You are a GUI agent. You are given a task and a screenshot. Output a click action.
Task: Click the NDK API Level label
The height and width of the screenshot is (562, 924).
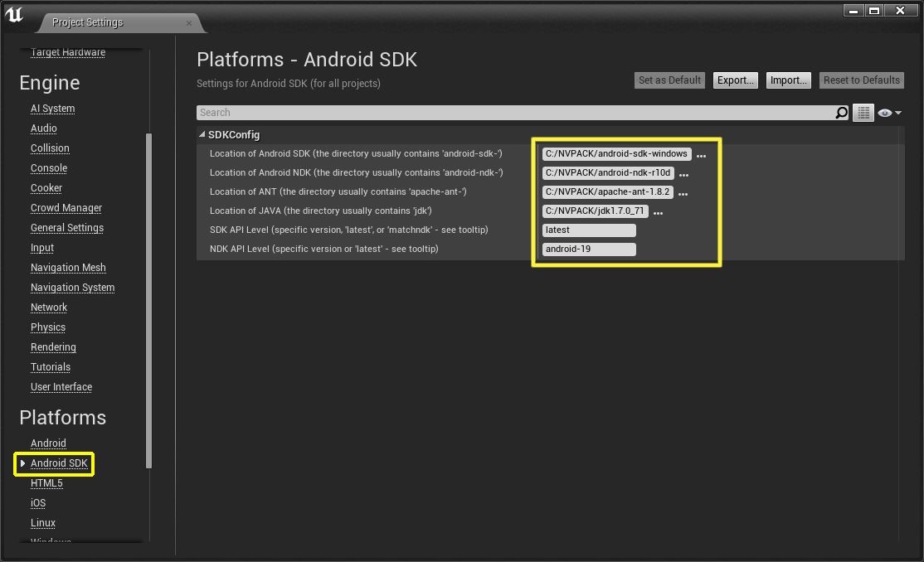click(x=324, y=250)
